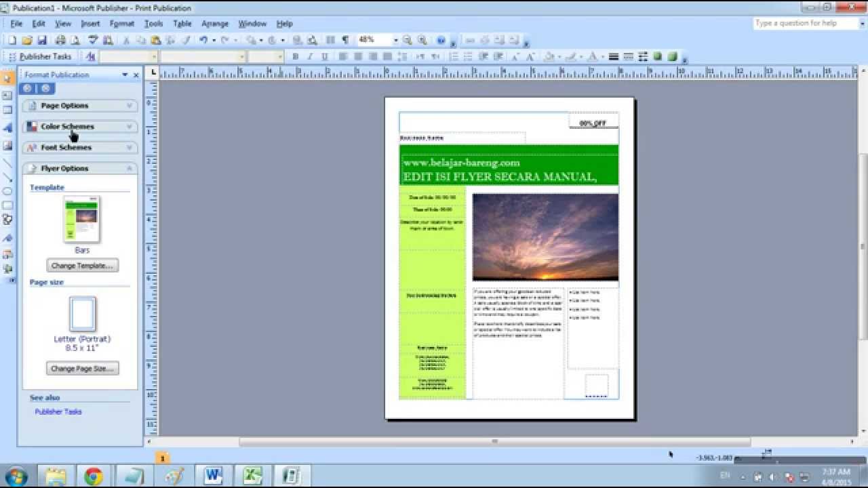Open the Style dropdown in formatting toolbar
868x488 pixels.
pos(154,57)
